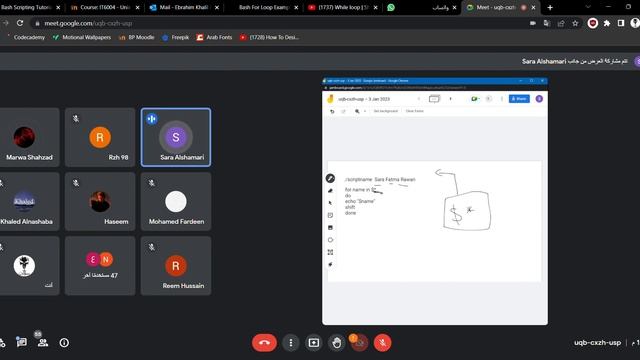Select the Eraser tool in Jamboard
The image size is (640, 360).
(x=330, y=191)
